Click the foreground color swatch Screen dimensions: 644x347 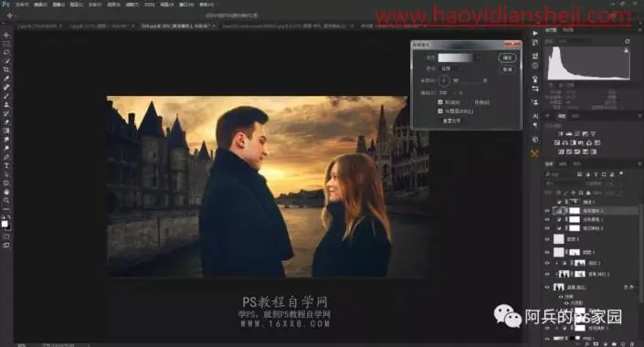pyautogui.click(x=5, y=224)
